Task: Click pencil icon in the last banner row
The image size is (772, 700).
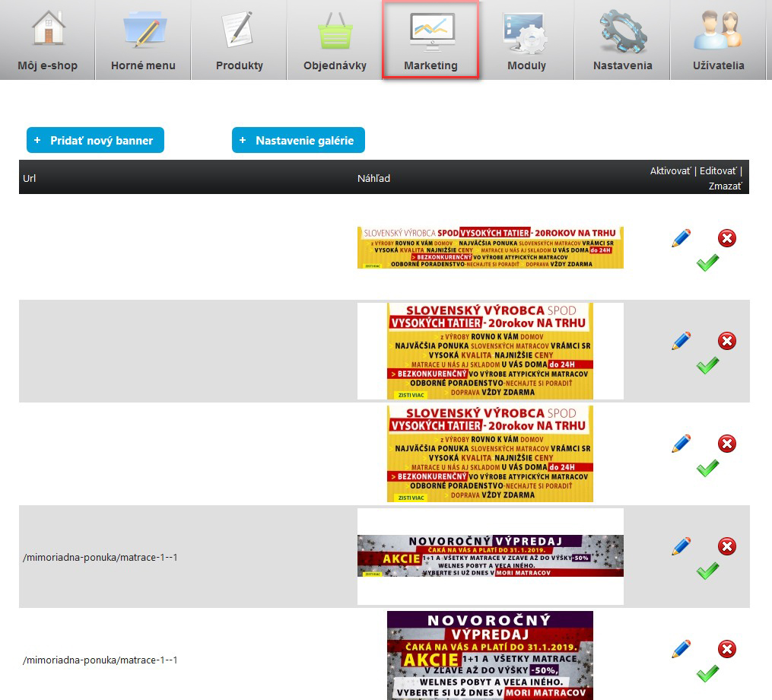Action: (681, 649)
